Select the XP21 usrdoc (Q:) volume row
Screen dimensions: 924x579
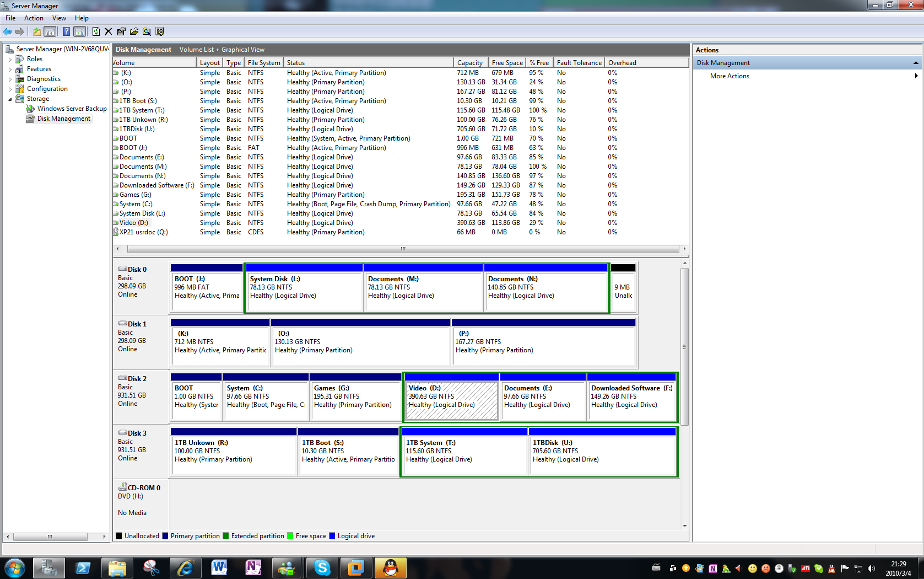click(x=401, y=232)
